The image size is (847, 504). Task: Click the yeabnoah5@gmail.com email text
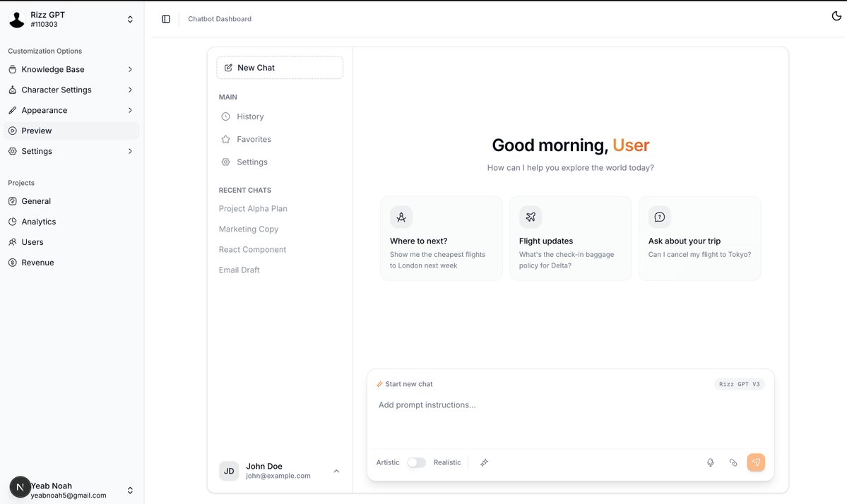[69, 496]
